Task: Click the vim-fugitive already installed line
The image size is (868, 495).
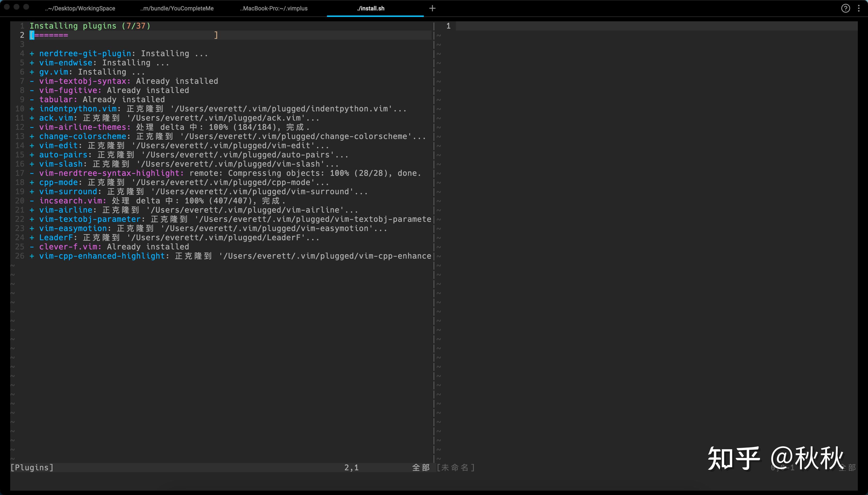Action: click(109, 90)
